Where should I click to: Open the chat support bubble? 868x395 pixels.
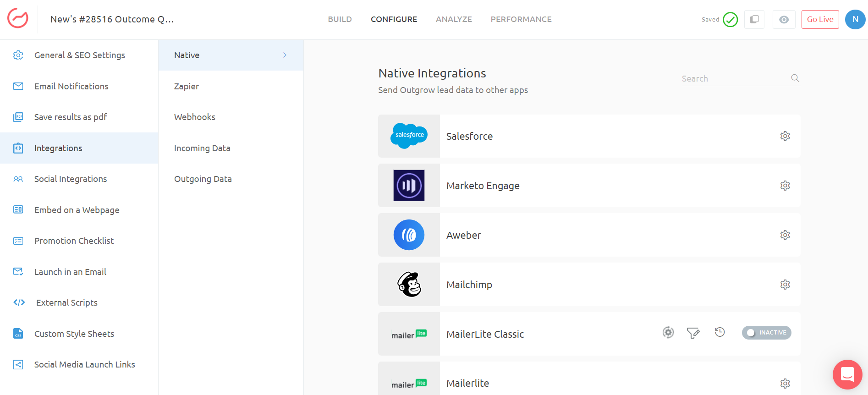point(847,374)
